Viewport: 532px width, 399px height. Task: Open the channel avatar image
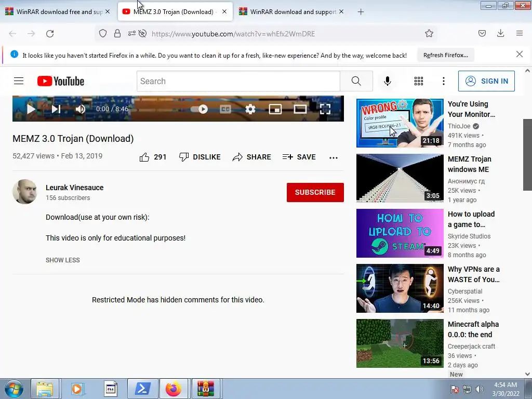coord(25,192)
